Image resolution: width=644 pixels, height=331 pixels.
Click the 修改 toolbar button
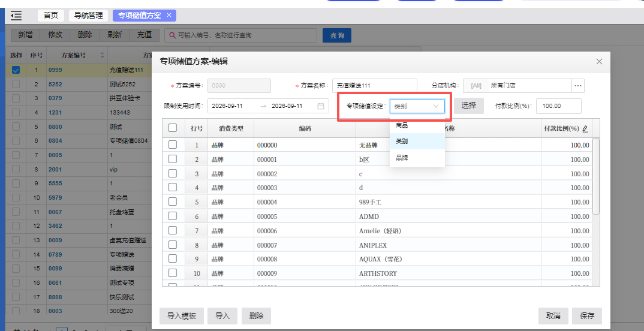55,35
